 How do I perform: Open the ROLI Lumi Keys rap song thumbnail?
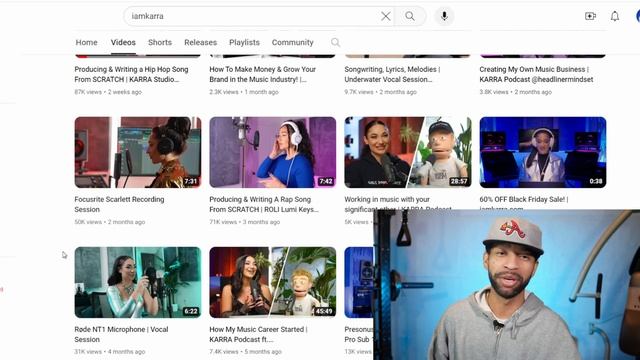click(x=273, y=152)
